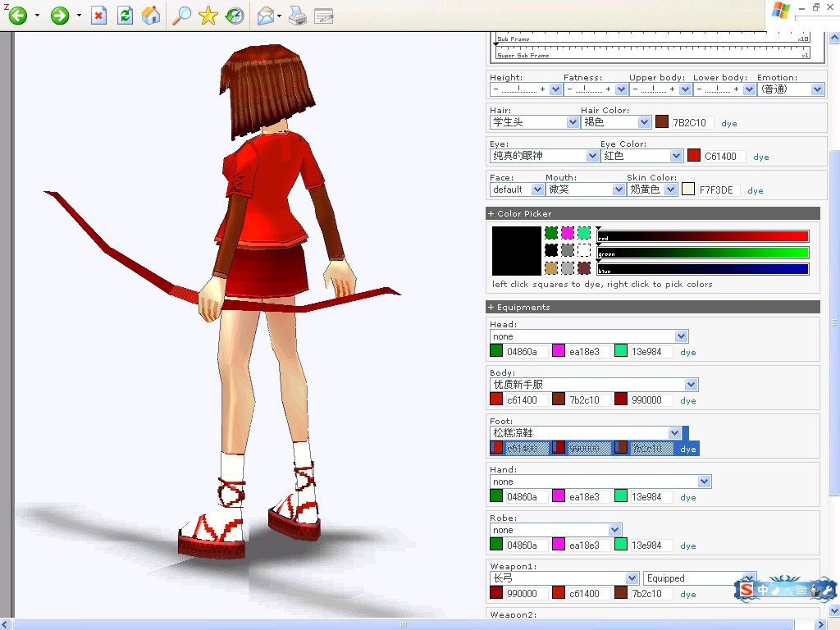Stop page loading with the red X icon
Image resolution: width=840 pixels, height=630 pixels.
click(x=98, y=16)
